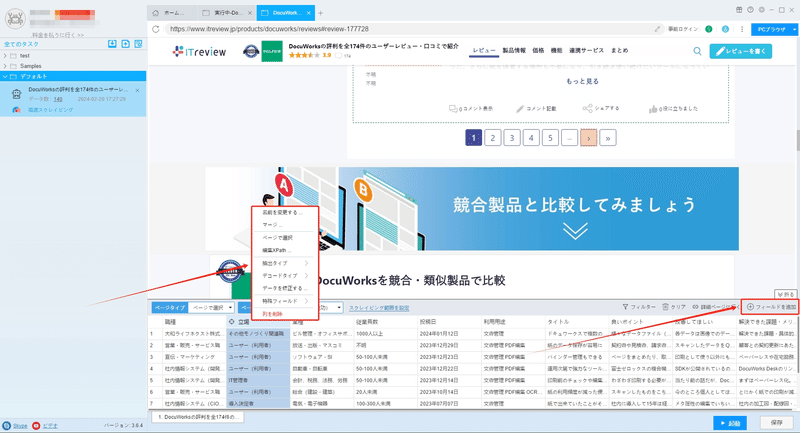Open the vertical three-dot menu in toolbar
The height and width of the screenshot is (433, 800).
click(742, 29)
